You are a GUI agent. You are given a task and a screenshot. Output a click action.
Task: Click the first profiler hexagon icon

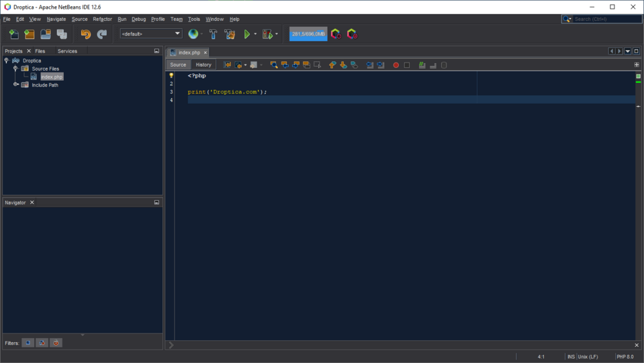click(336, 34)
